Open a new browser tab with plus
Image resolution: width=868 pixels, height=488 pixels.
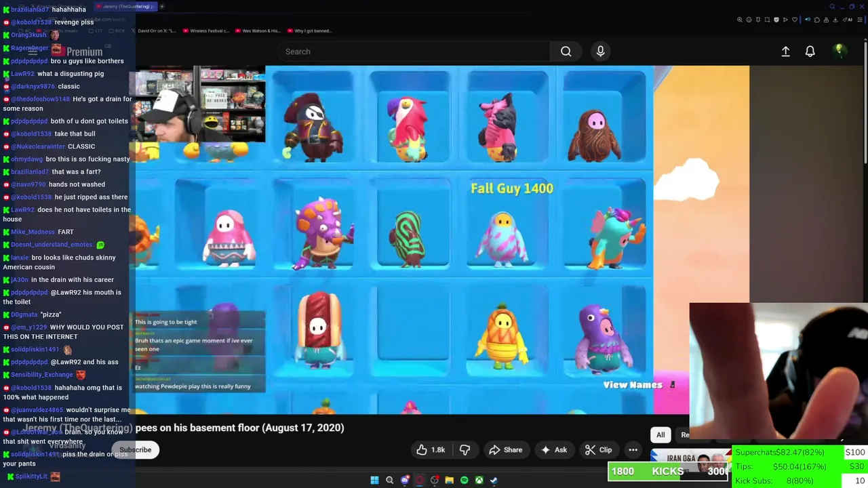click(162, 6)
